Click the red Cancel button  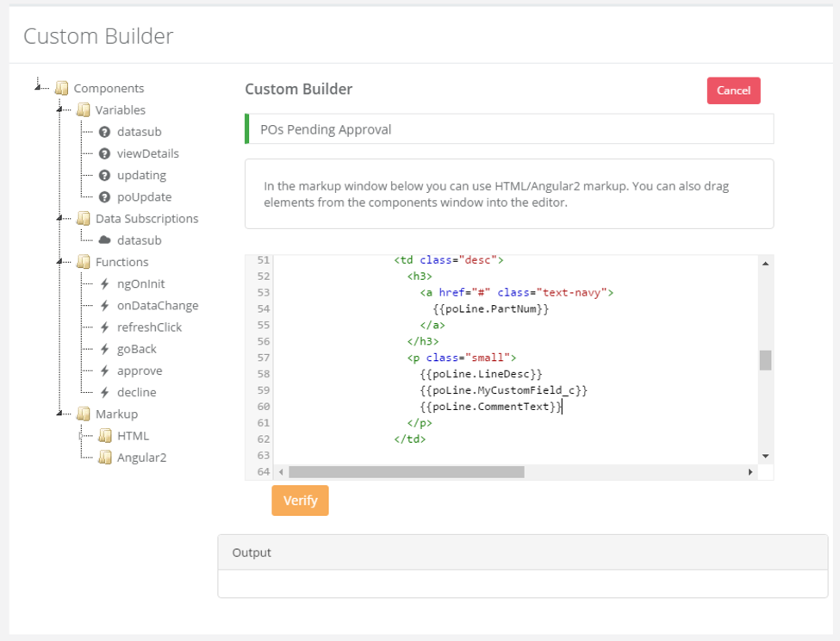click(x=733, y=90)
